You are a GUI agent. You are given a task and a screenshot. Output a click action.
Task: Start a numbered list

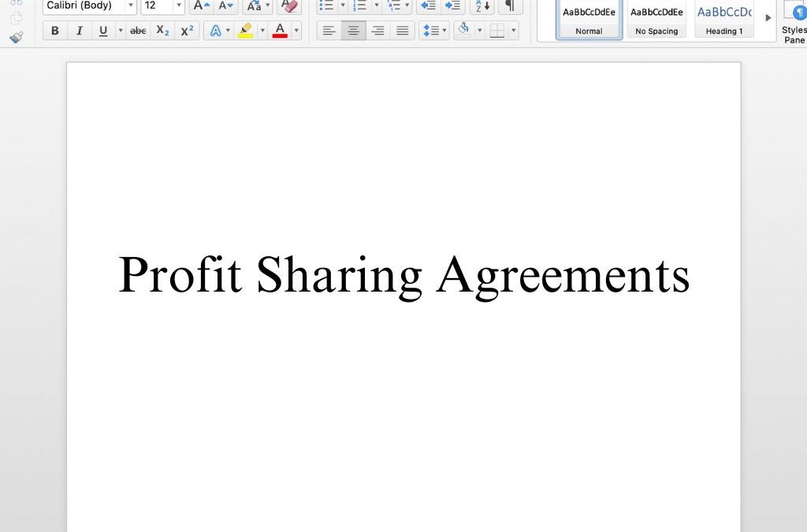360,6
